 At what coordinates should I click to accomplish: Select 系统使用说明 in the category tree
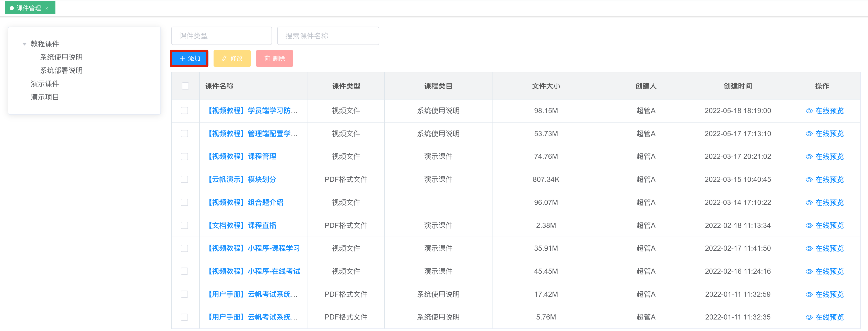(x=61, y=57)
